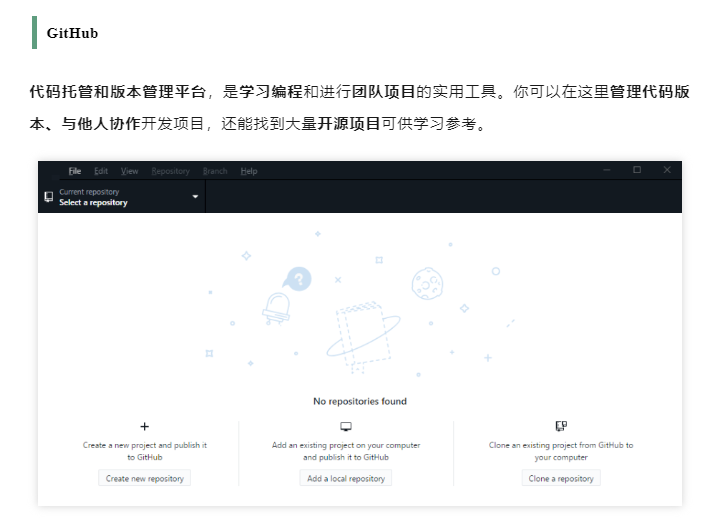
Task: Click the repository book icon
Action: tap(48, 197)
